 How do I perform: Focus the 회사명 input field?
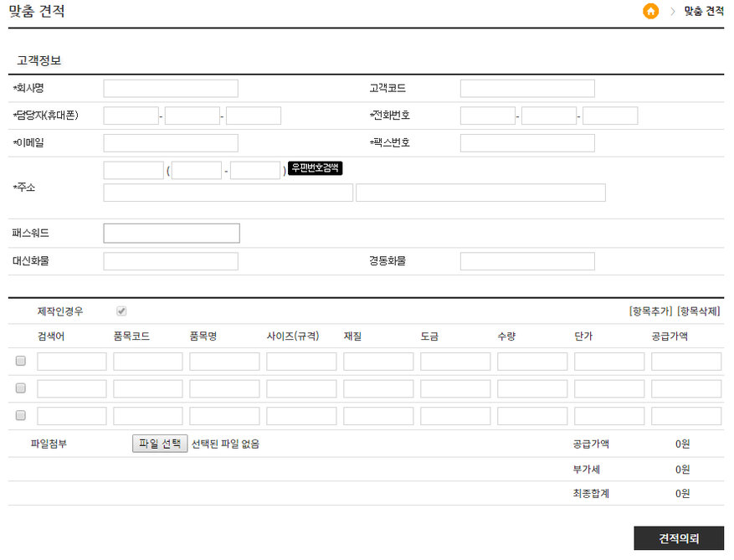pyautogui.click(x=171, y=89)
